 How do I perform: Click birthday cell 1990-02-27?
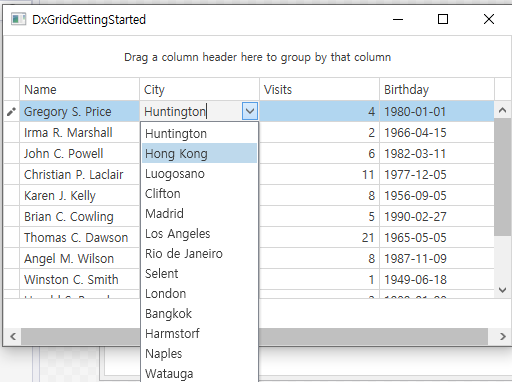437,216
